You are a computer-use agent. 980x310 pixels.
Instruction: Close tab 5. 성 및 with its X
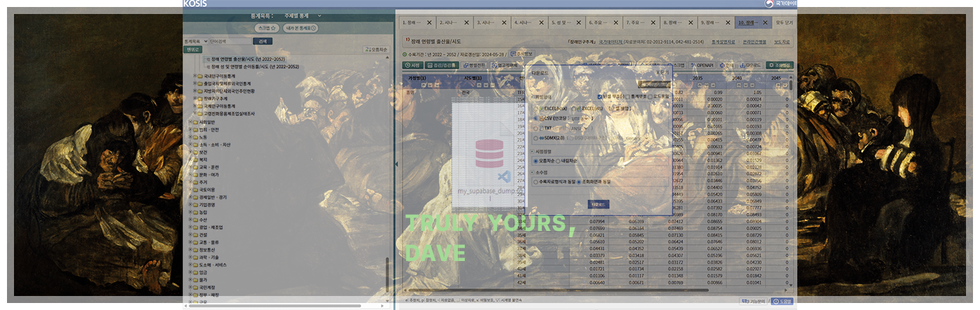coord(580,22)
